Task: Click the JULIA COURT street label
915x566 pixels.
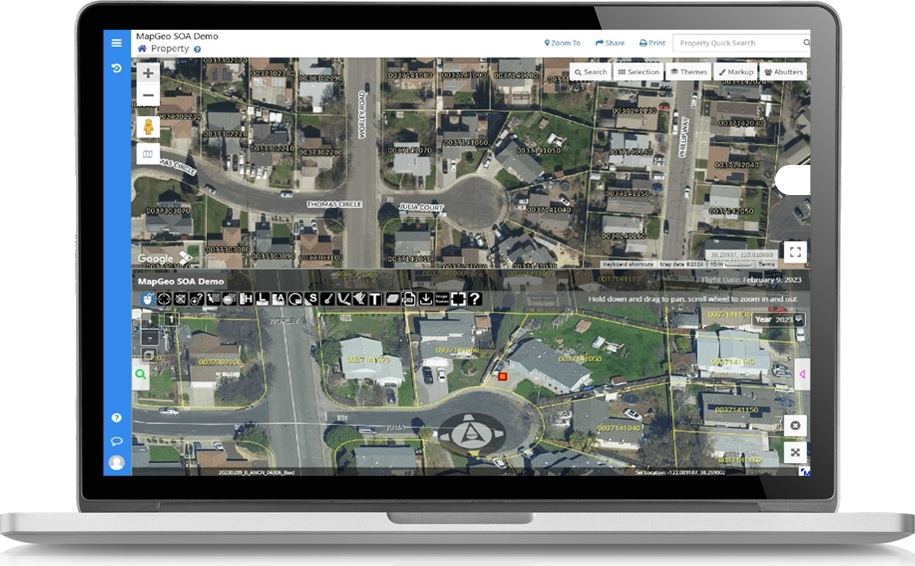Action: coord(421,207)
